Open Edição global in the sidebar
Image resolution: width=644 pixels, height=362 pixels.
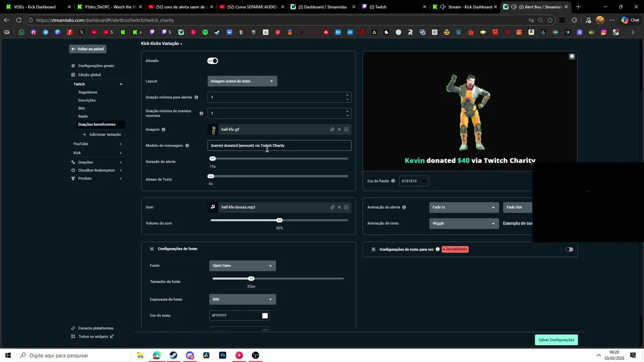click(x=89, y=75)
